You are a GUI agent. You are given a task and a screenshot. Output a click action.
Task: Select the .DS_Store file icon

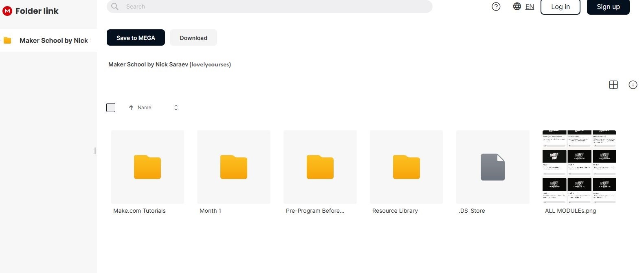coord(492,167)
